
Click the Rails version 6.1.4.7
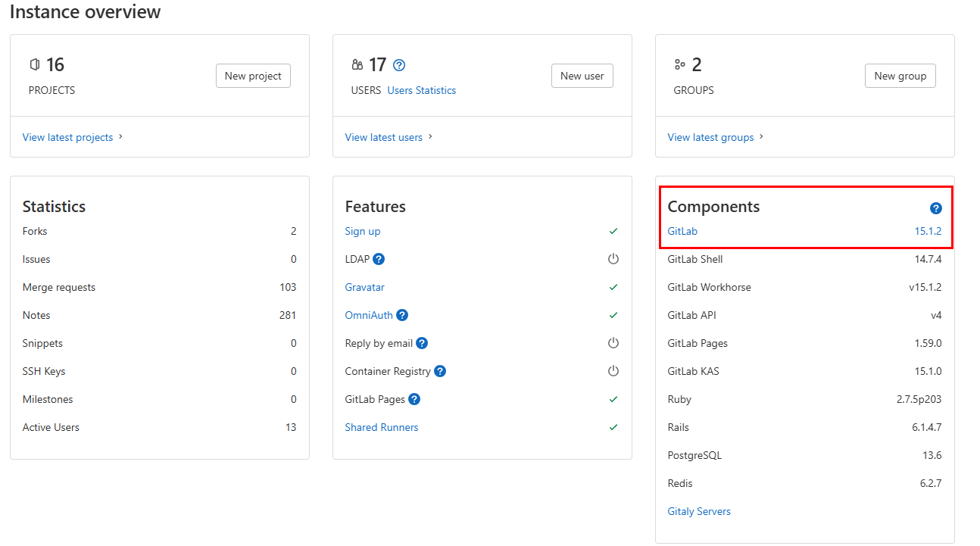point(927,427)
